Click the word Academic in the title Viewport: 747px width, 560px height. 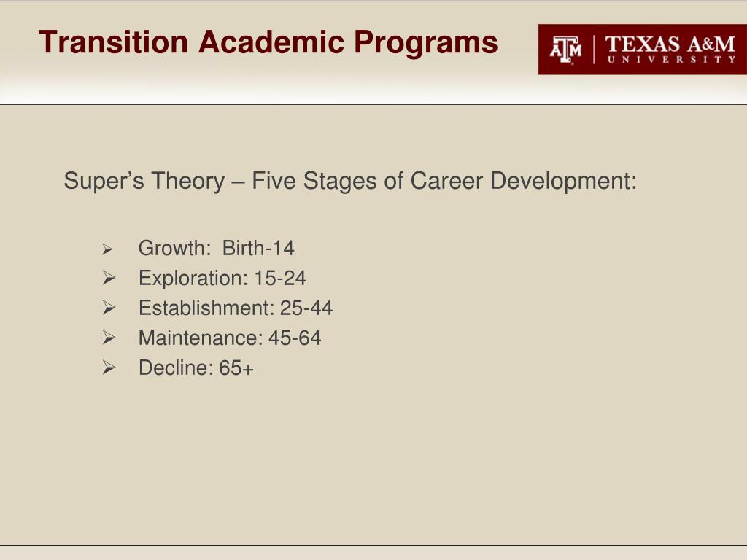coord(271,42)
